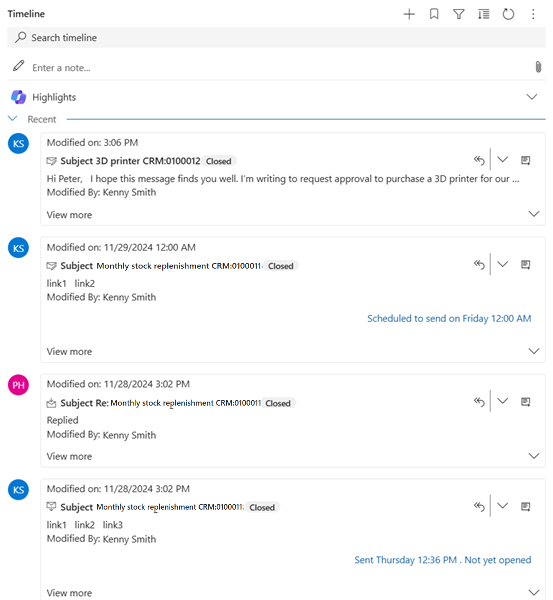Open record icon for 3D printer email
The image size is (553, 600).
[526, 160]
